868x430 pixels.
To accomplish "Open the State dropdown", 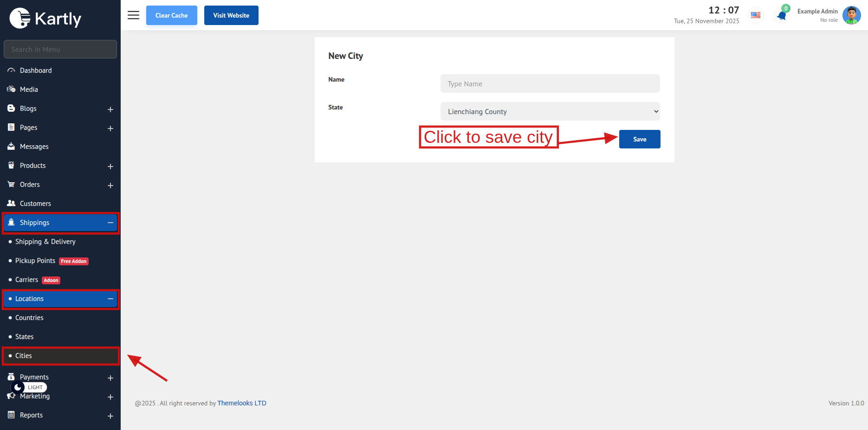I will coord(550,111).
